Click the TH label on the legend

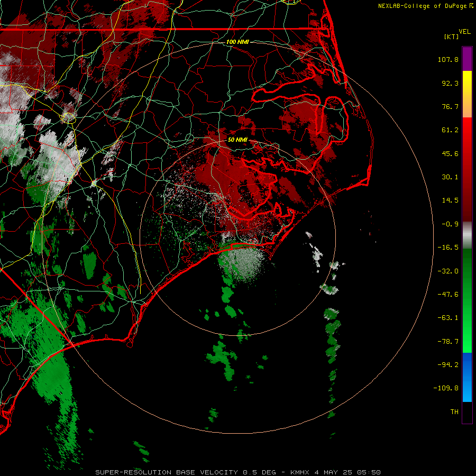(x=454, y=412)
